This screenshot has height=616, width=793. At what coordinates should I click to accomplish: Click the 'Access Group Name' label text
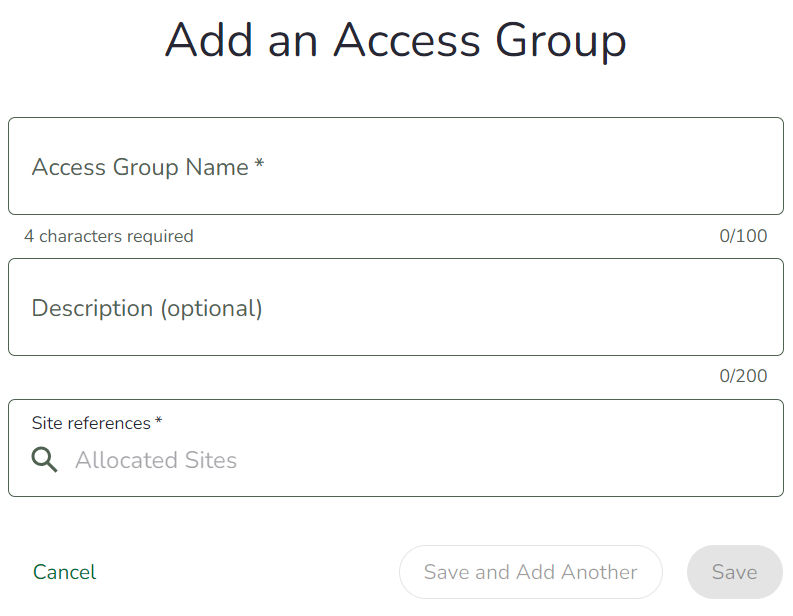[x=140, y=167]
